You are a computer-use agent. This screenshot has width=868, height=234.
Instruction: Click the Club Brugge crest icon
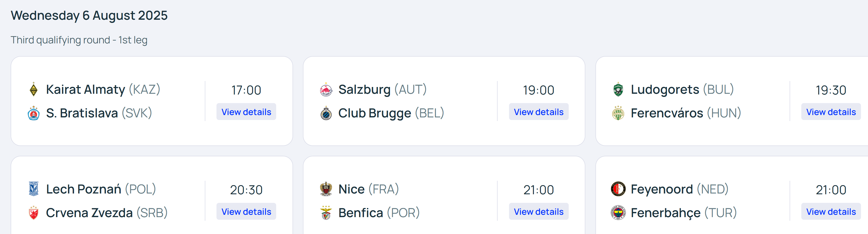click(326, 113)
